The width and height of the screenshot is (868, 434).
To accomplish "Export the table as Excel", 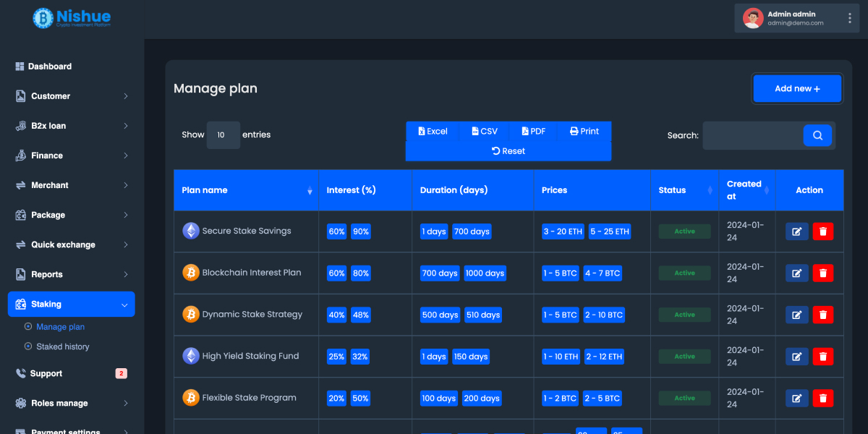I will click(x=433, y=132).
